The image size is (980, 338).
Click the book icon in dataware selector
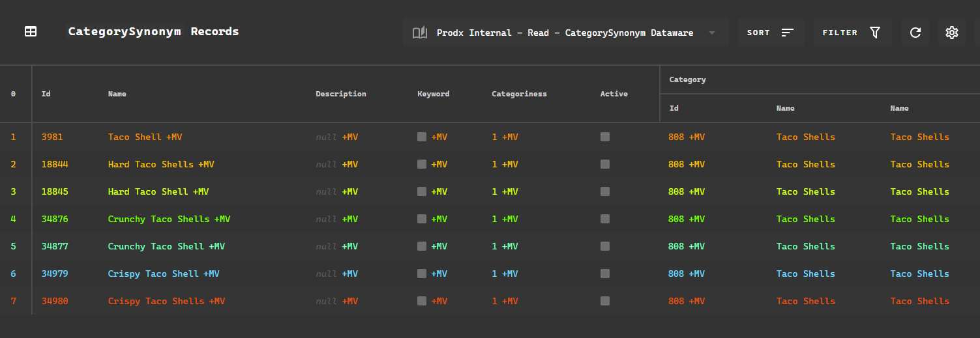point(419,33)
